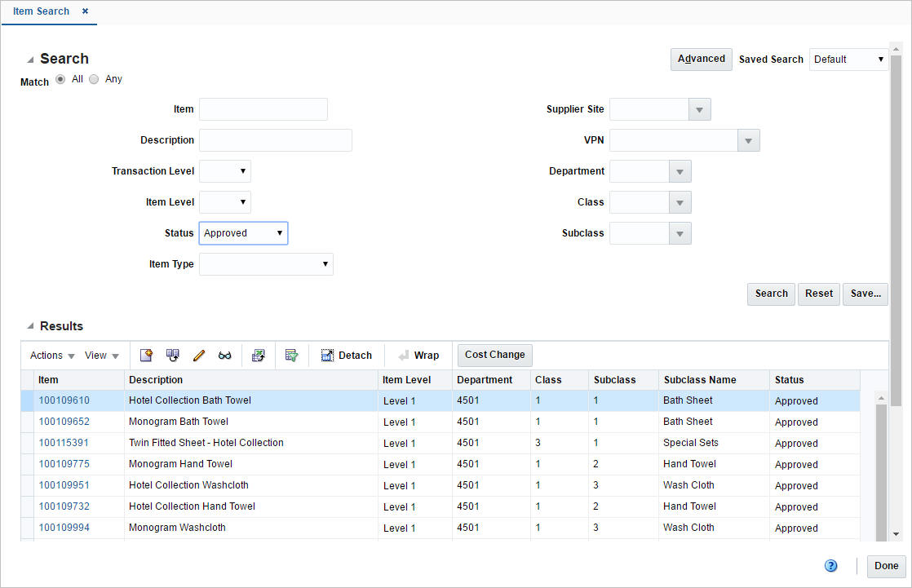Image resolution: width=912 pixels, height=588 pixels.
Task: Open the Saved Search Default dropdown
Action: point(880,59)
